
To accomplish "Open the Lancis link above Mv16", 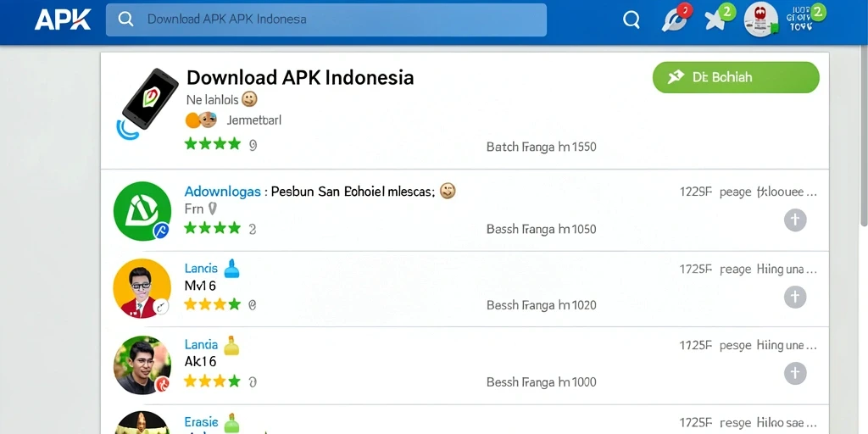I will click(x=201, y=269).
